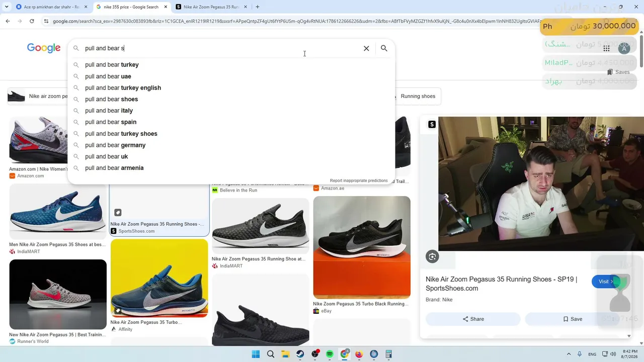Click the microphone icon in the system tray
This screenshot has width=644, height=362.
click(x=580, y=354)
